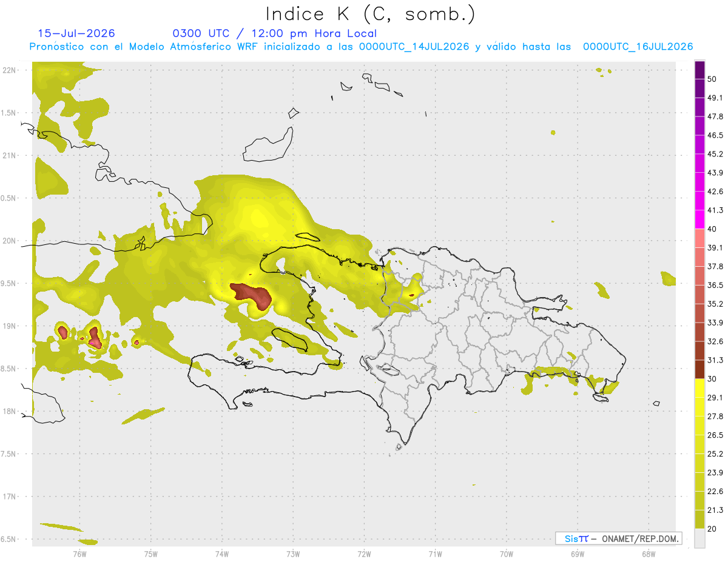This screenshot has height=562, width=728.
Task: Click the colorbar value "49.1"
Action: (715, 98)
